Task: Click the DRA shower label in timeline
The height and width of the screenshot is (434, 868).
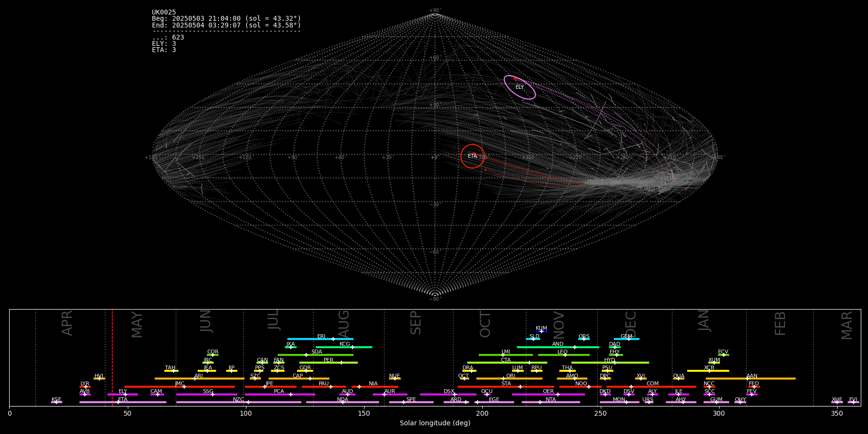Action: pyautogui.click(x=468, y=368)
